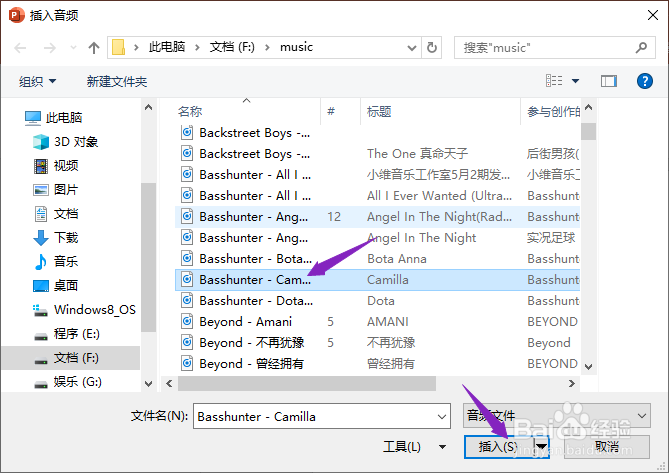The image size is (669, 473).
Task: Select Basshunter - Dota file
Action: (377, 301)
